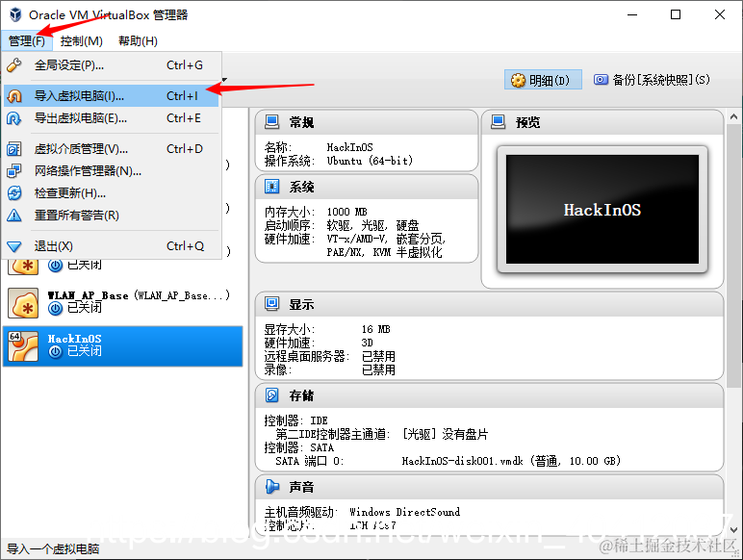Click the import appliance horseshoe icon
The image size is (743, 560).
[x=14, y=96]
